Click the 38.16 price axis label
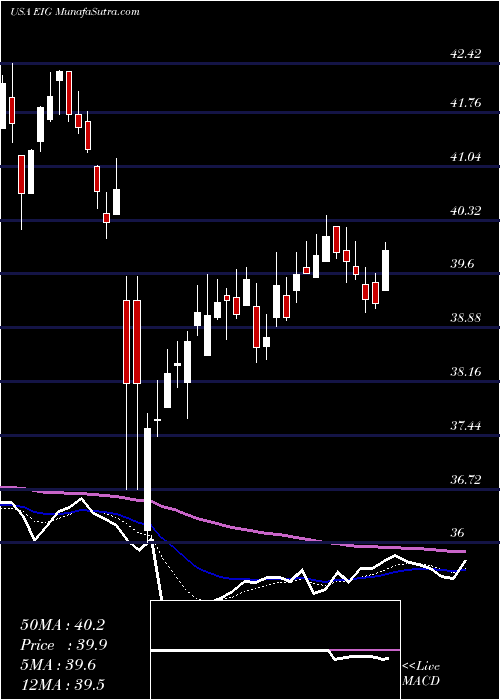500x700 pixels. coord(466,372)
